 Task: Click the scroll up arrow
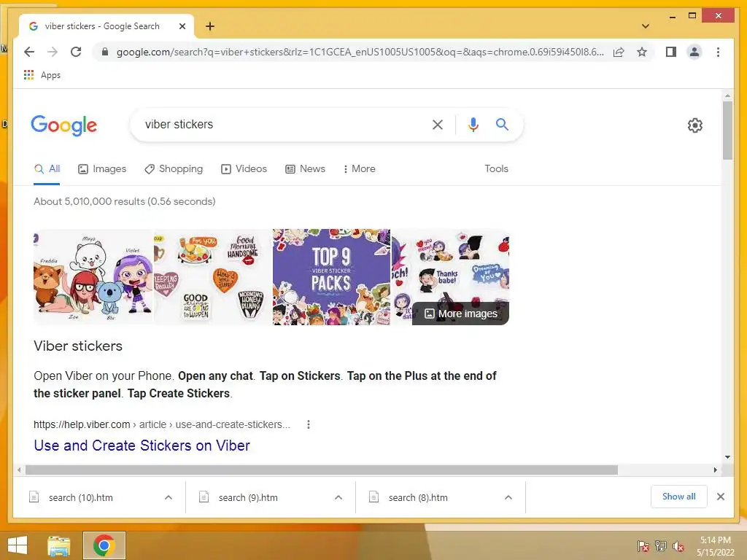point(727,96)
